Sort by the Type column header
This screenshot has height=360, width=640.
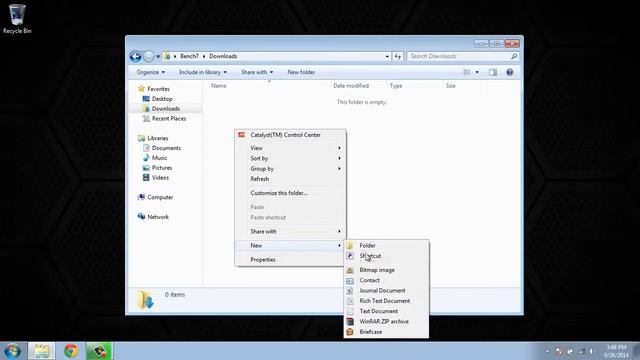[396, 86]
